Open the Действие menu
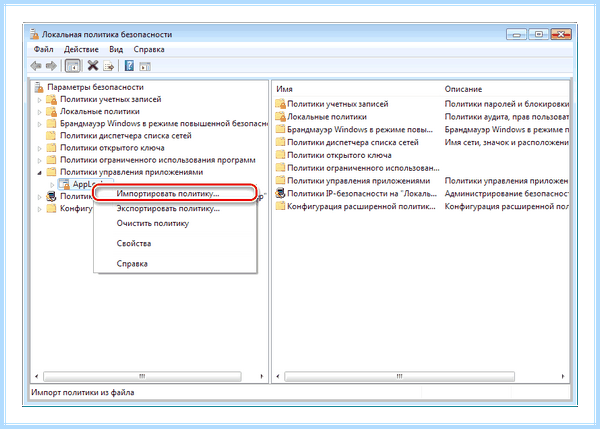The image size is (600, 429). coord(81,49)
